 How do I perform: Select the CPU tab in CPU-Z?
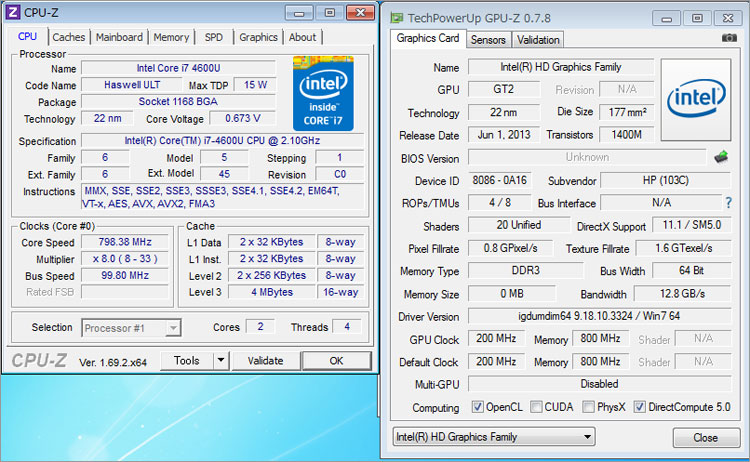(x=27, y=36)
